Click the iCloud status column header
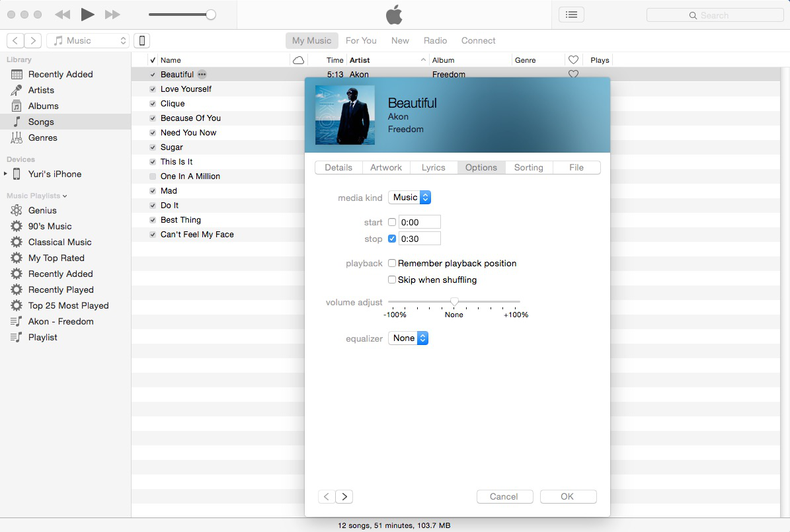This screenshot has width=790, height=532. coord(298,60)
